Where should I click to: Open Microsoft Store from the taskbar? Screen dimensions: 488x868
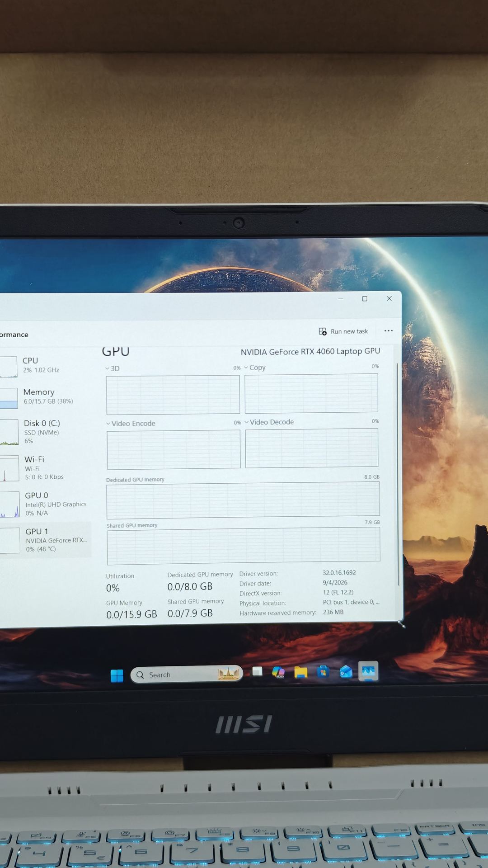(323, 672)
